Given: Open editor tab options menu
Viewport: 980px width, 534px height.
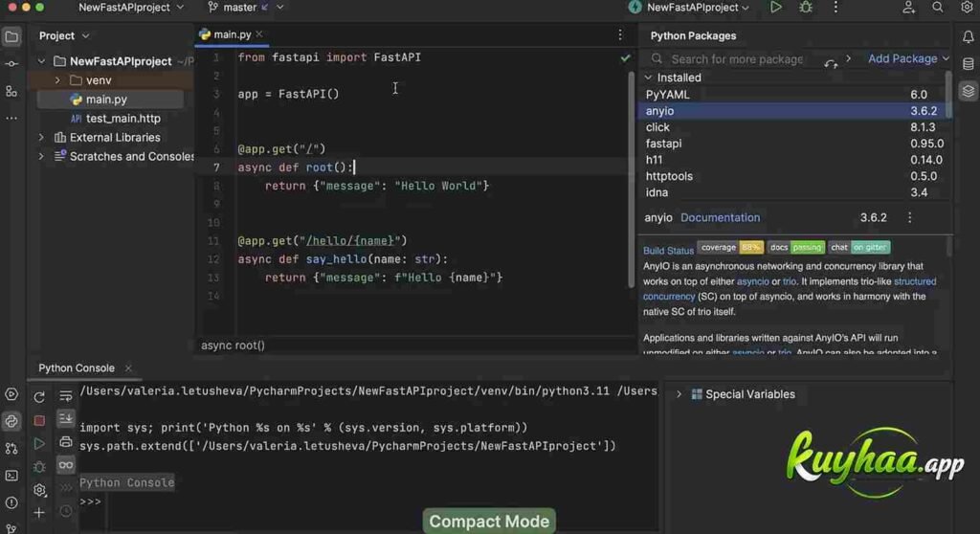Looking at the screenshot, I should tap(620, 35).
